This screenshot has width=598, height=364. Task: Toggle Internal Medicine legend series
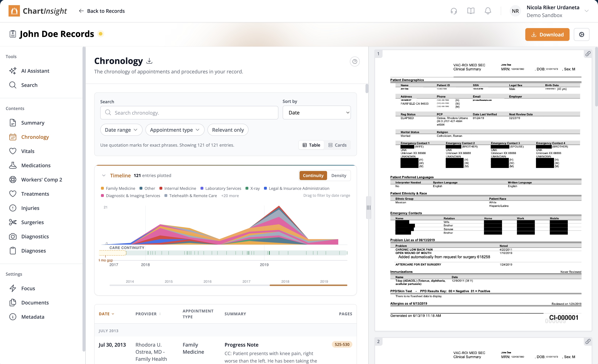point(178,188)
